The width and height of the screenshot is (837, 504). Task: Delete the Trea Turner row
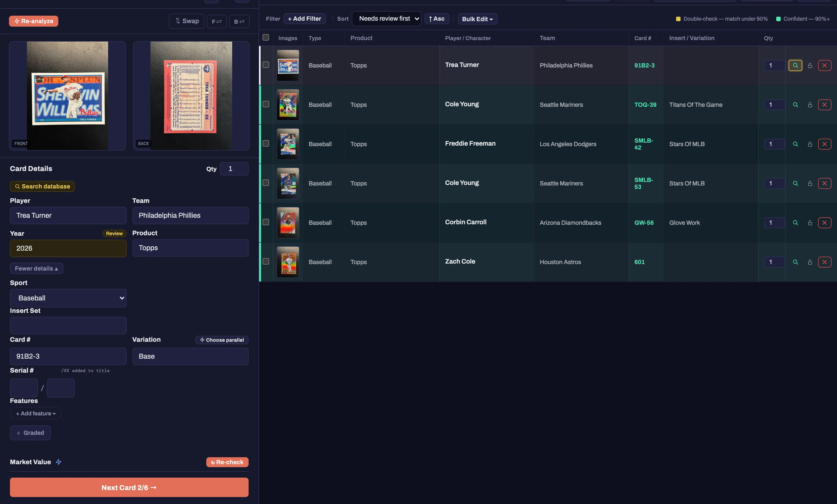[825, 65]
